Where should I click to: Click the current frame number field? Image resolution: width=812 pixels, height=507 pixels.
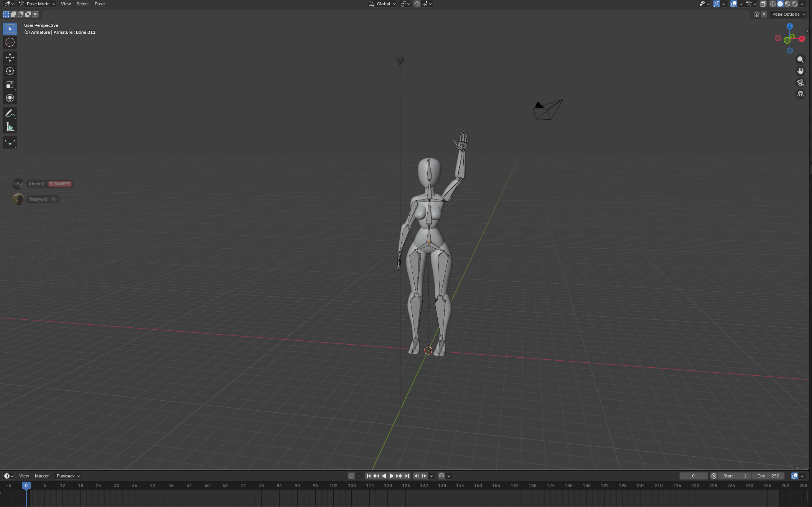pos(693,476)
